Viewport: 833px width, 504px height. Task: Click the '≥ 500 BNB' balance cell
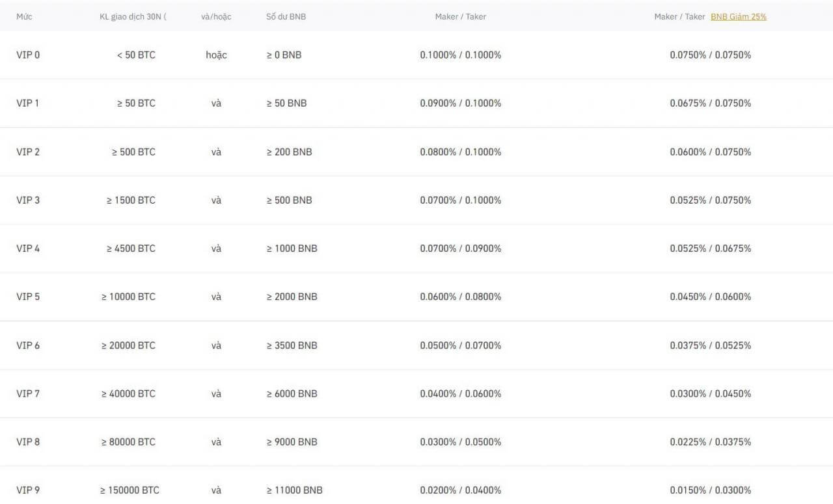(x=289, y=200)
